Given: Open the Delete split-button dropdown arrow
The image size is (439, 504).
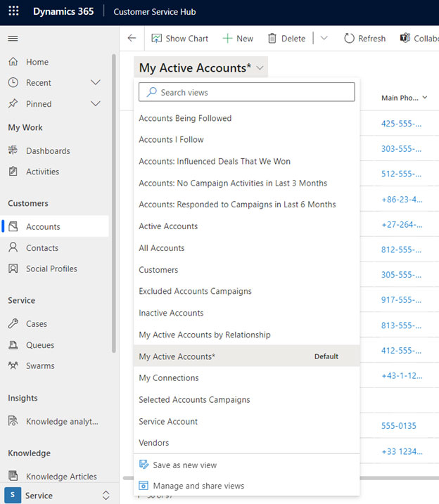Looking at the screenshot, I should [324, 39].
